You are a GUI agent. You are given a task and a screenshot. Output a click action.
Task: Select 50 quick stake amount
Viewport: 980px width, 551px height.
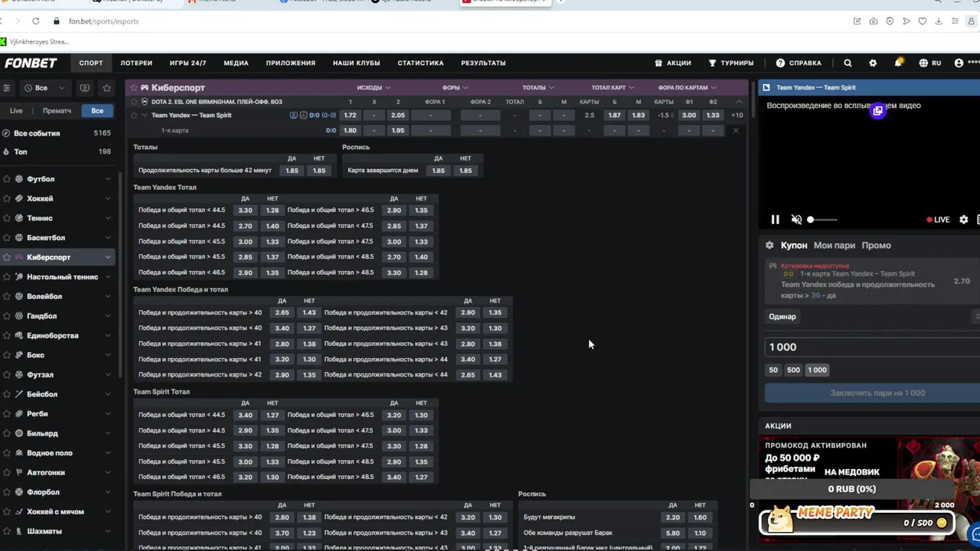pyautogui.click(x=773, y=370)
